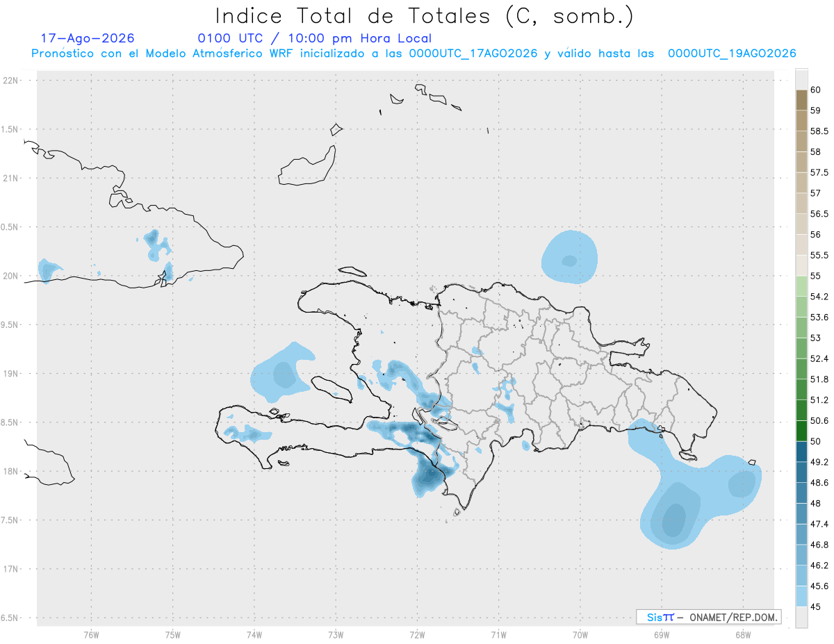The image size is (834, 644).
Task: Click the longitude label '73W'
Action: point(336,634)
